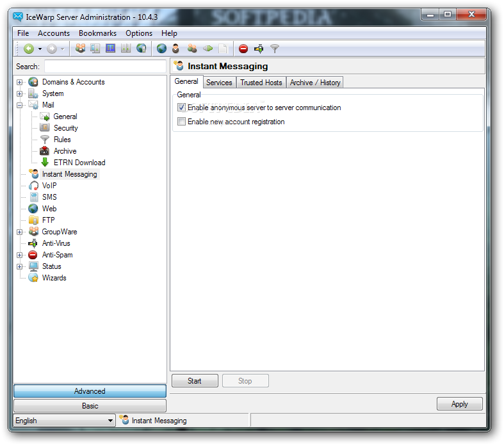Switch to Basic view mode
The height and width of the screenshot is (445, 504).
click(x=90, y=406)
